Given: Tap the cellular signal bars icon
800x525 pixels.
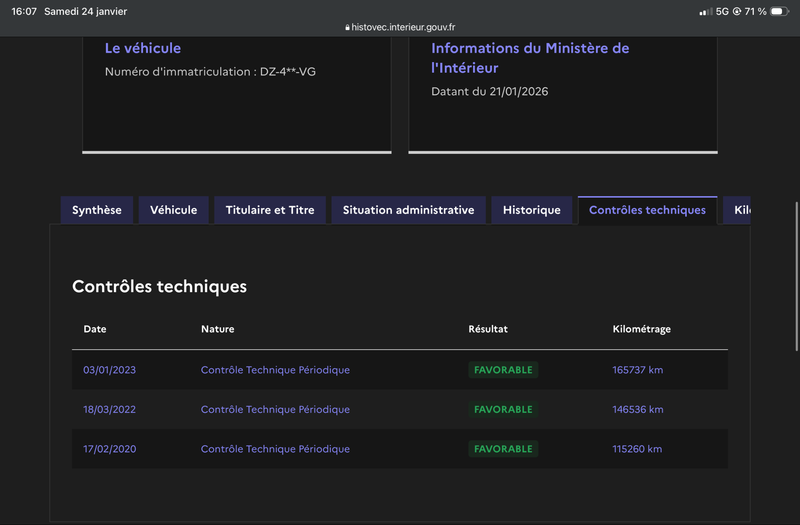Looking at the screenshot, I should coord(706,11).
